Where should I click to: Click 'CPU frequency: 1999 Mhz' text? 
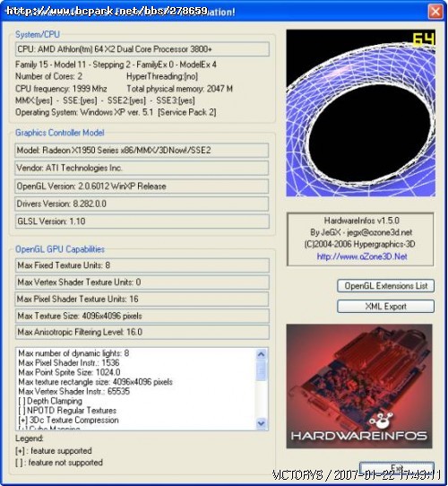click(61, 89)
